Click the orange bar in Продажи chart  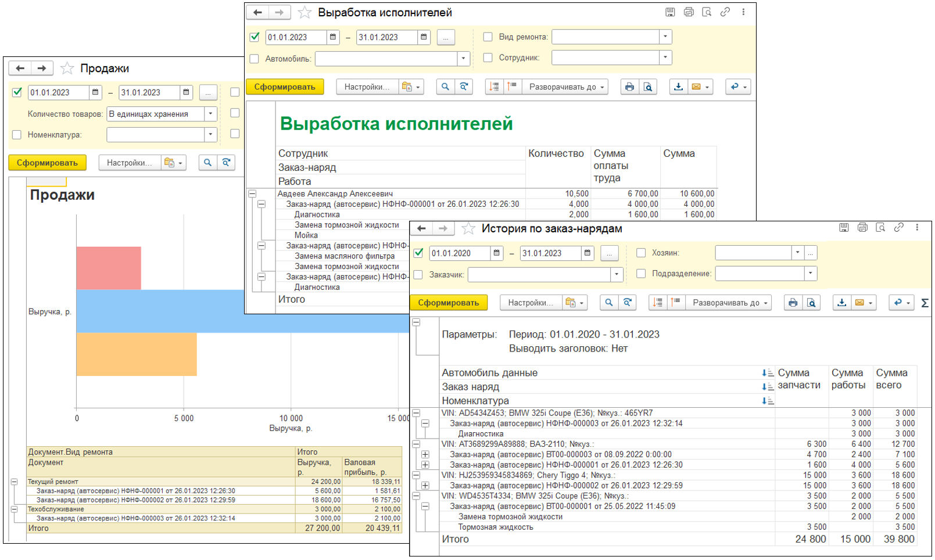tap(136, 354)
